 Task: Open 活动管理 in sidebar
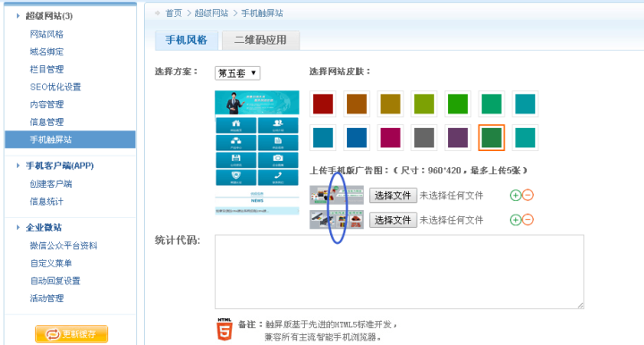pos(47,299)
